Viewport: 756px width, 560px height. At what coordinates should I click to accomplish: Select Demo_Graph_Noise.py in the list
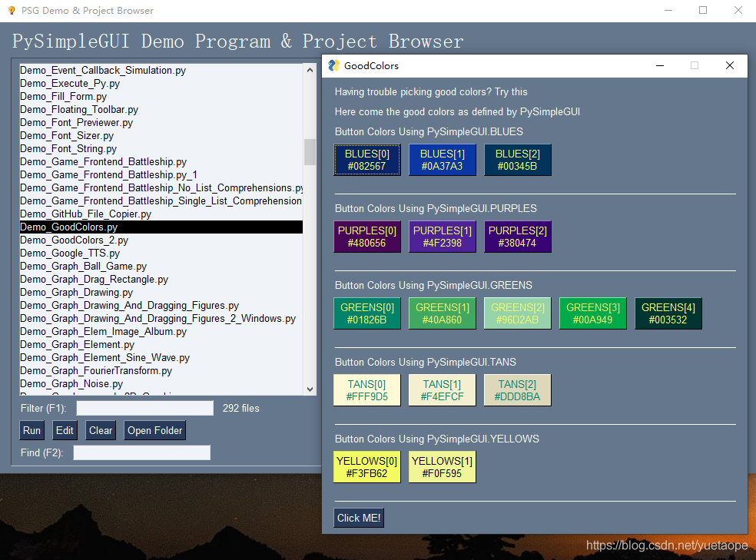coord(161,383)
